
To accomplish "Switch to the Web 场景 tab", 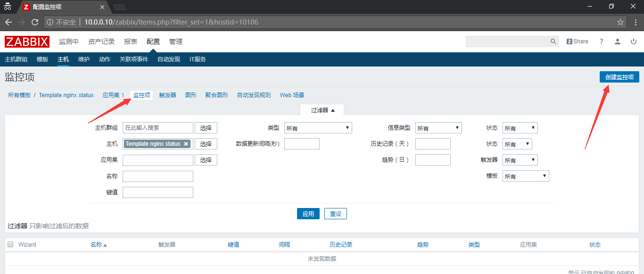I will [292, 95].
